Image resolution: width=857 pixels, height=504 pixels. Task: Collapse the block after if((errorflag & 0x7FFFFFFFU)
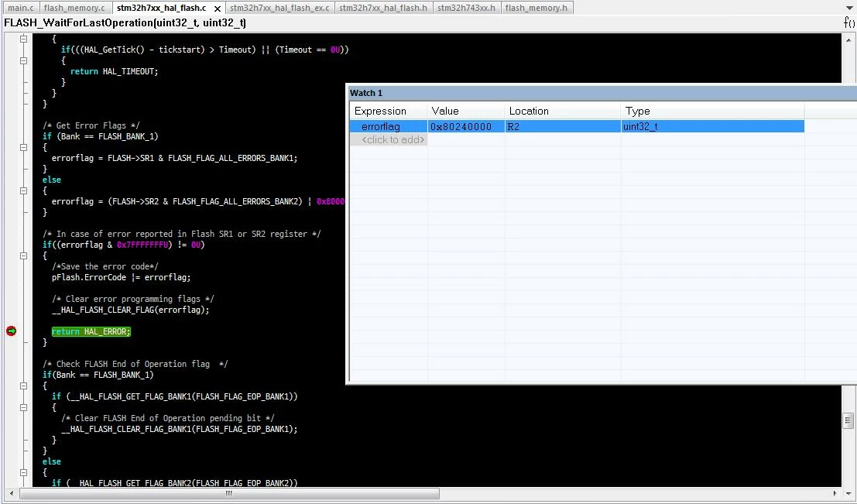point(23,255)
